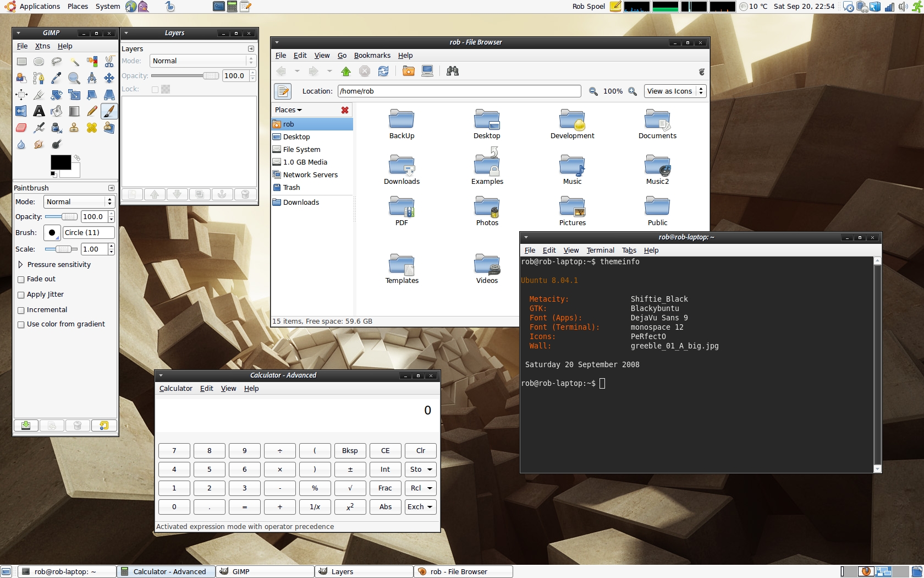This screenshot has height=578, width=924.
Task: Check the Apply Jitter option
Action: pyautogui.click(x=21, y=295)
